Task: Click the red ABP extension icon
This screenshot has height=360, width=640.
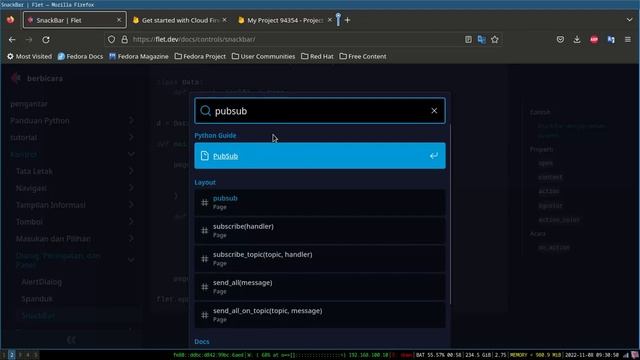Action: point(594,40)
